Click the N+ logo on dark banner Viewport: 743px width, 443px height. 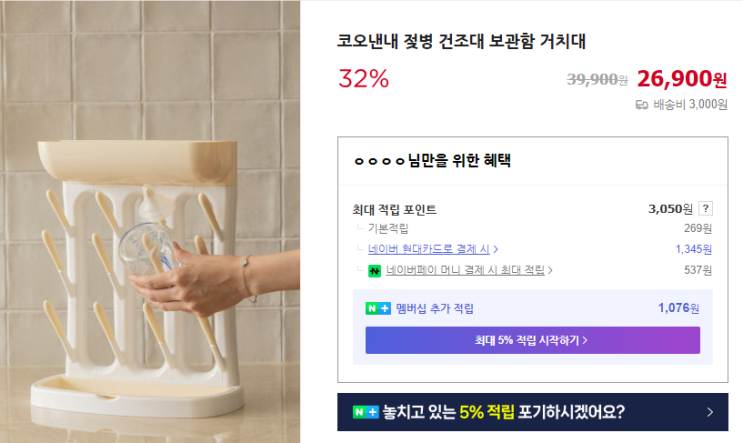pos(365,412)
